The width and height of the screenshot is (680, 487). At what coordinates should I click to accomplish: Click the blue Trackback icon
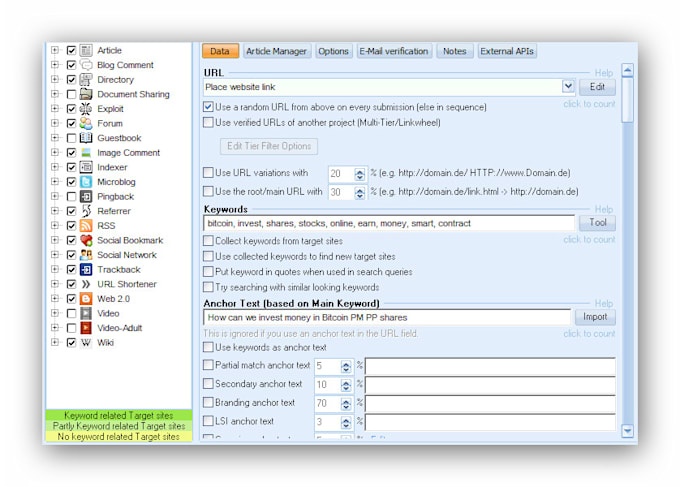[x=86, y=269]
